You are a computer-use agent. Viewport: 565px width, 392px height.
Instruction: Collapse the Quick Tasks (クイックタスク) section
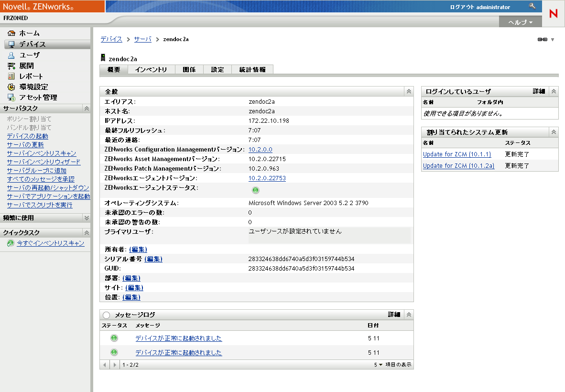[87, 233]
